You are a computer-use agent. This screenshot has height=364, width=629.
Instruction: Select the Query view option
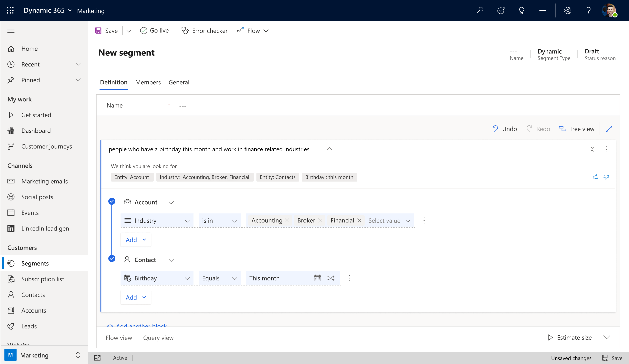click(158, 338)
